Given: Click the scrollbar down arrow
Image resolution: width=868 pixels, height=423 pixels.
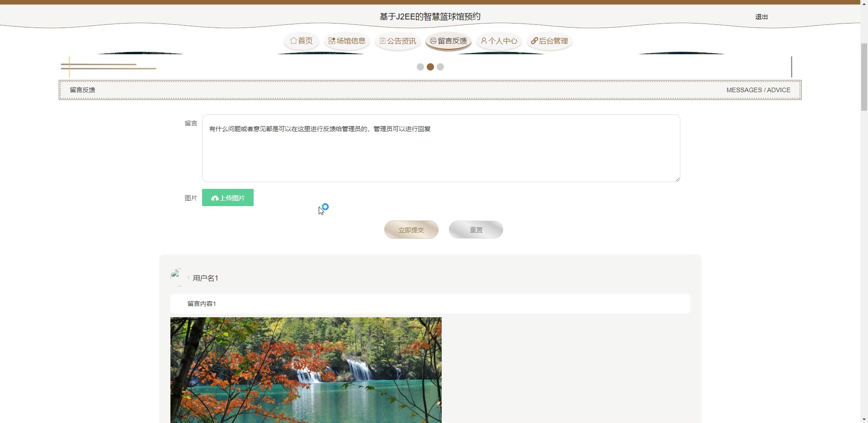Looking at the screenshot, I should [x=864, y=419].
